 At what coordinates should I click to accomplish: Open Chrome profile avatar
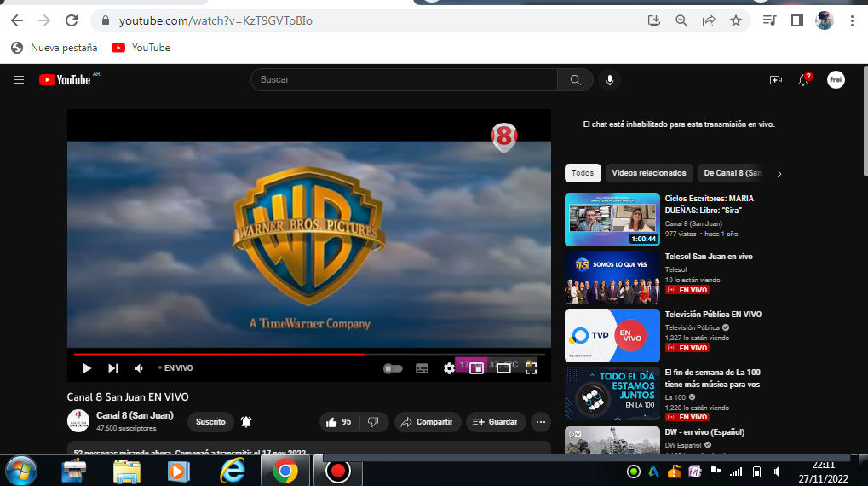825,20
